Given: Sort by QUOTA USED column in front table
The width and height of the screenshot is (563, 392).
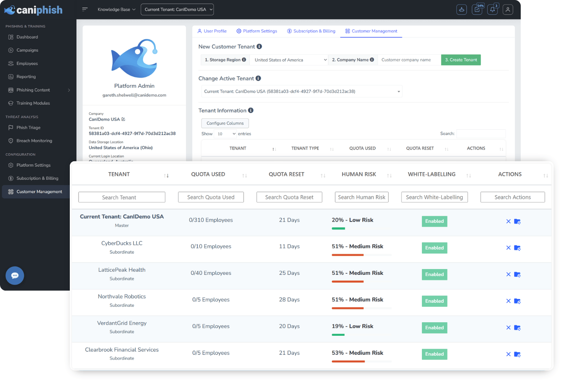Looking at the screenshot, I should [245, 176].
